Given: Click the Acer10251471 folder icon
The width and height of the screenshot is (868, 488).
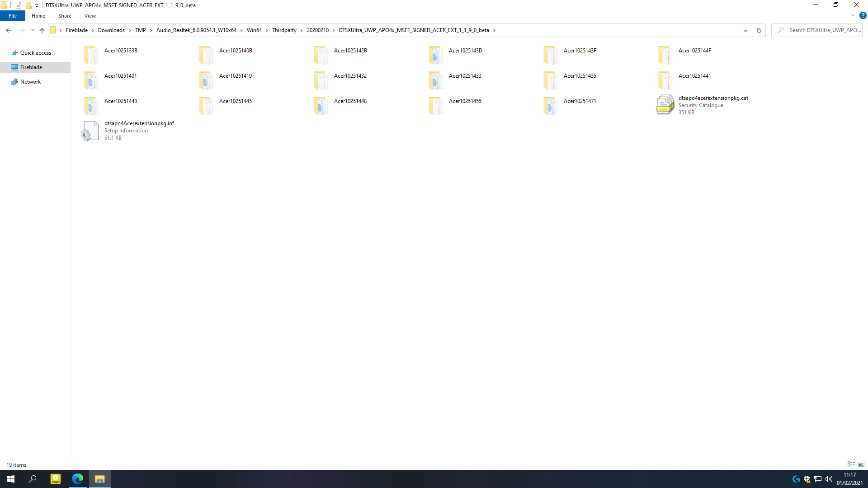Looking at the screenshot, I should (550, 106).
